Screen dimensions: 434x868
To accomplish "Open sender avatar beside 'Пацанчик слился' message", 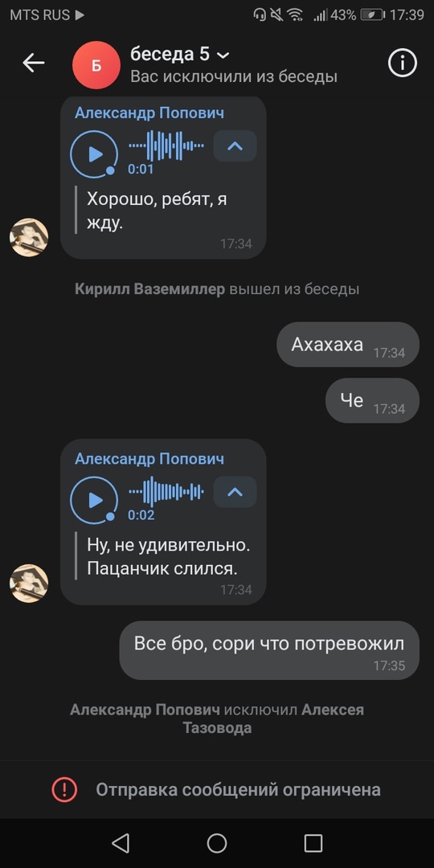I will (x=29, y=583).
